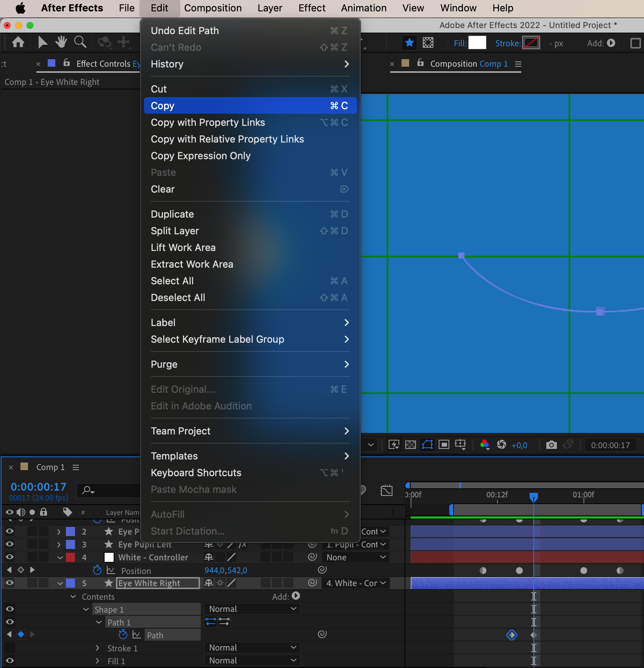This screenshot has width=644, height=668.
Task: Toggle the Path keyframe navigator diamond
Action: pyautogui.click(x=21, y=634)
